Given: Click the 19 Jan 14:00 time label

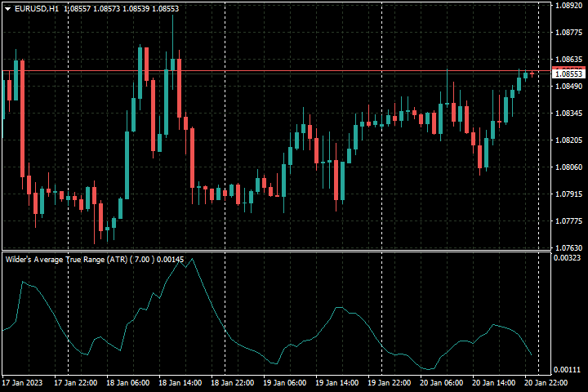Looking at the screenshot, I should 338,382.
